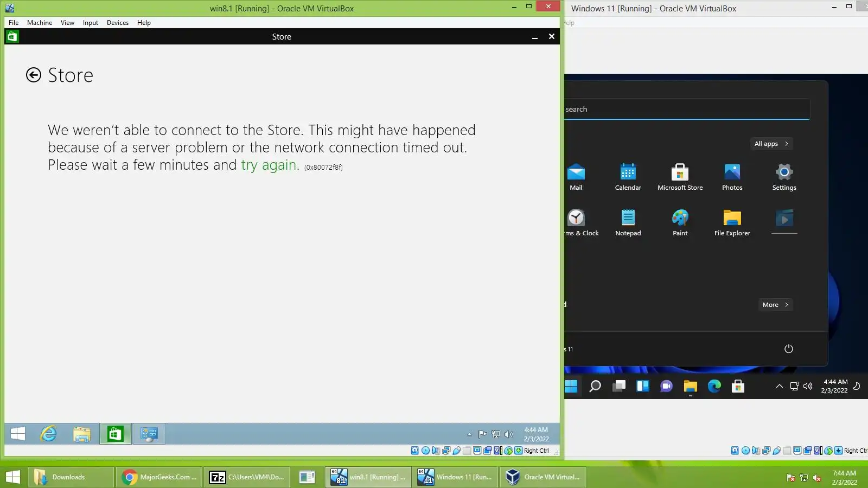Open Chat on the Windows 11 taskbar
Screen dimensions: 868x488
coord(667,386)
